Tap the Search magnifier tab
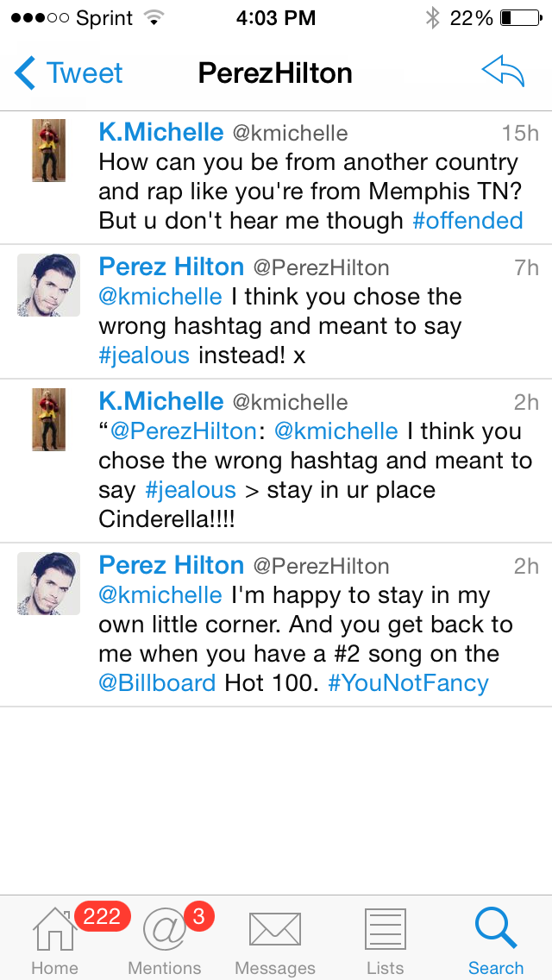The image size is (552, 980). click(496, 940)
